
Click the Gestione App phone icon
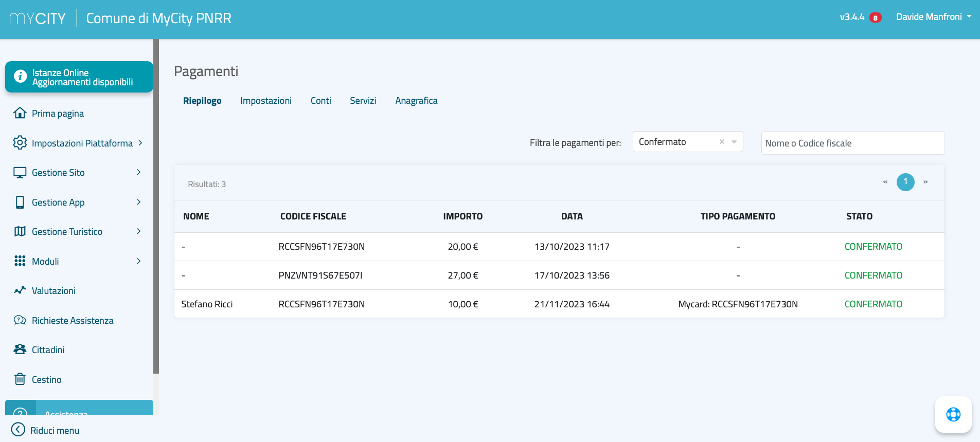pos(20,202)
